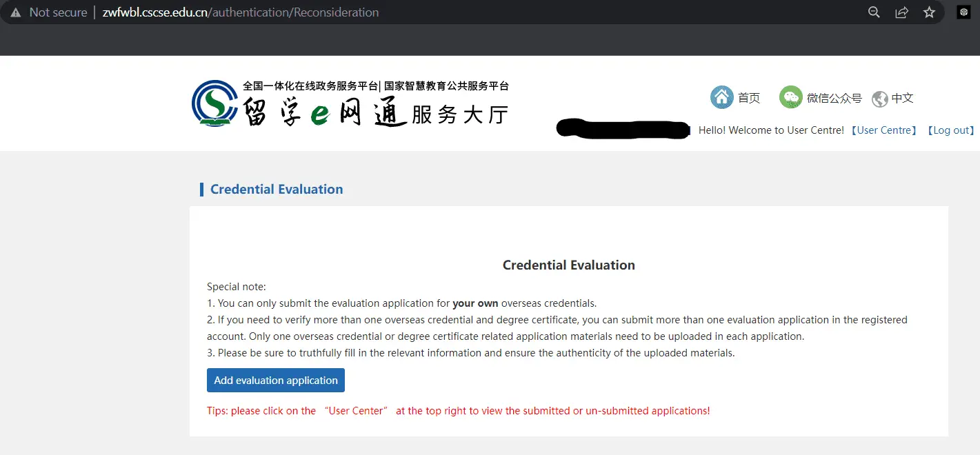Click the Log out link

[950, 130]
